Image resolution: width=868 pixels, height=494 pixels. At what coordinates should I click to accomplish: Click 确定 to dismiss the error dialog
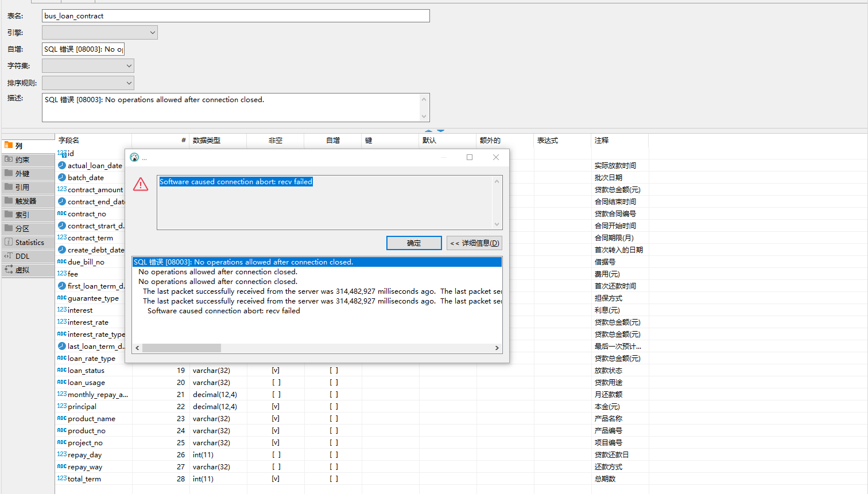pyautogui.click(x=414, y=243)
